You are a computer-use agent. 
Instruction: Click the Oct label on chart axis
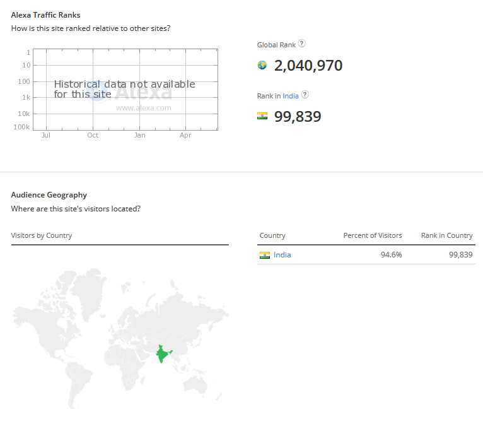coord(93,135)
